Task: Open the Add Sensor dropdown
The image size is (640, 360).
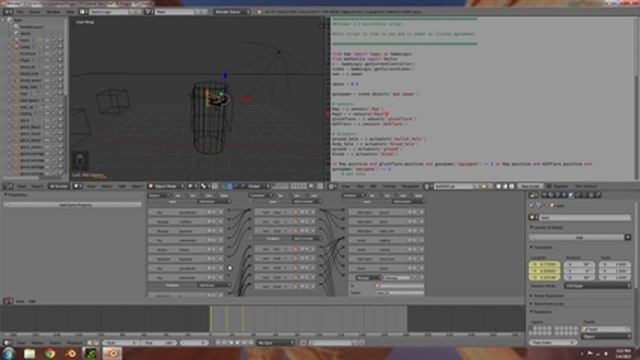Action: tap(213, 202)
